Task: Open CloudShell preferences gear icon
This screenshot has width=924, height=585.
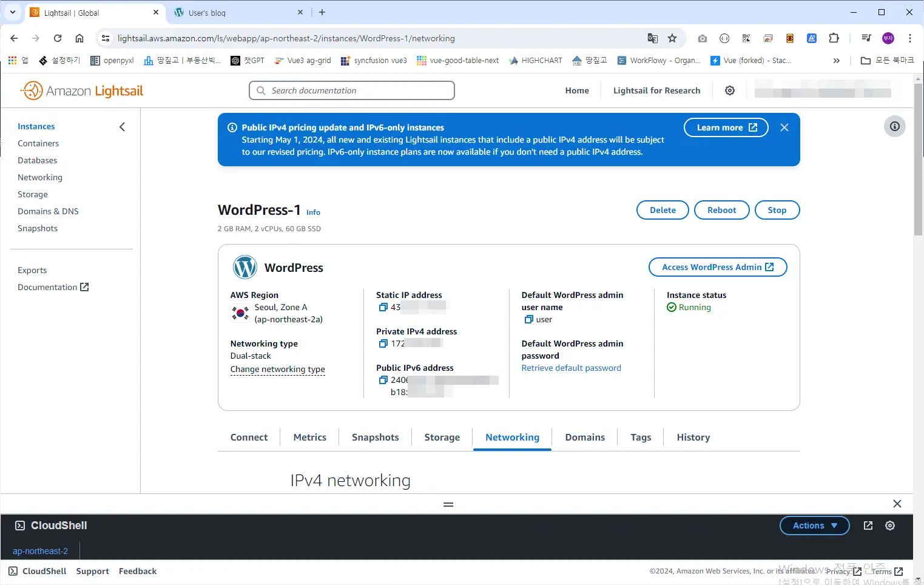Action: (890, 526)
